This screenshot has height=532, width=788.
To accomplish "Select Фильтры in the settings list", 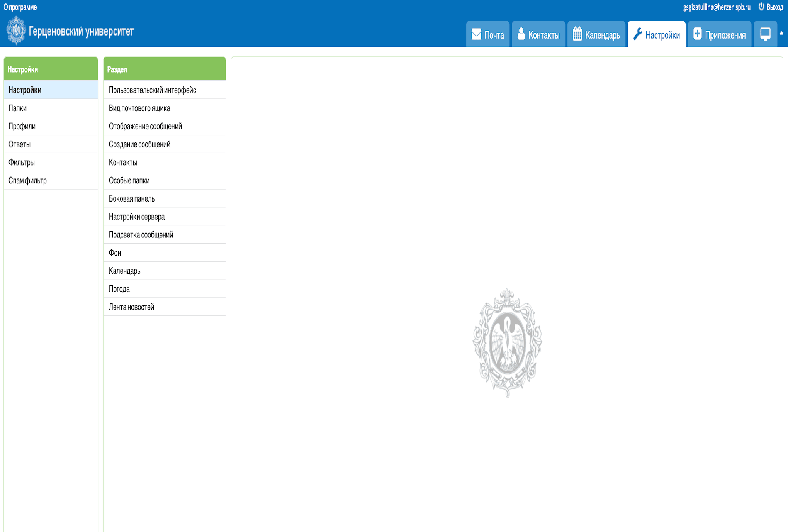I will (22, 162).
